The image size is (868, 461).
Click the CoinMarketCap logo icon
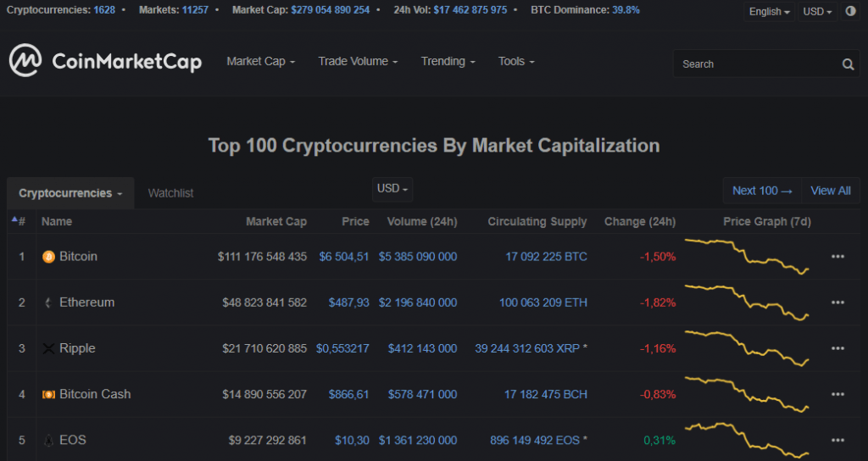[25, 60]
